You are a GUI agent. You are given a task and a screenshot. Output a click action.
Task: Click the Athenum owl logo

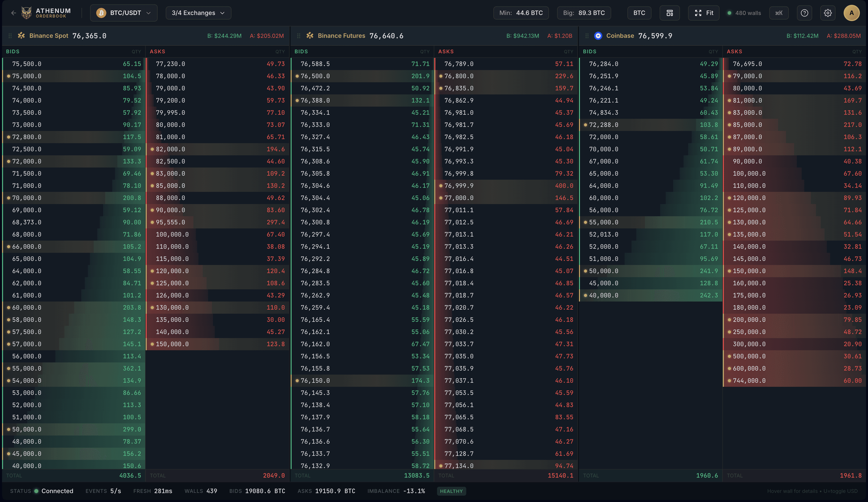click(26, 13)
